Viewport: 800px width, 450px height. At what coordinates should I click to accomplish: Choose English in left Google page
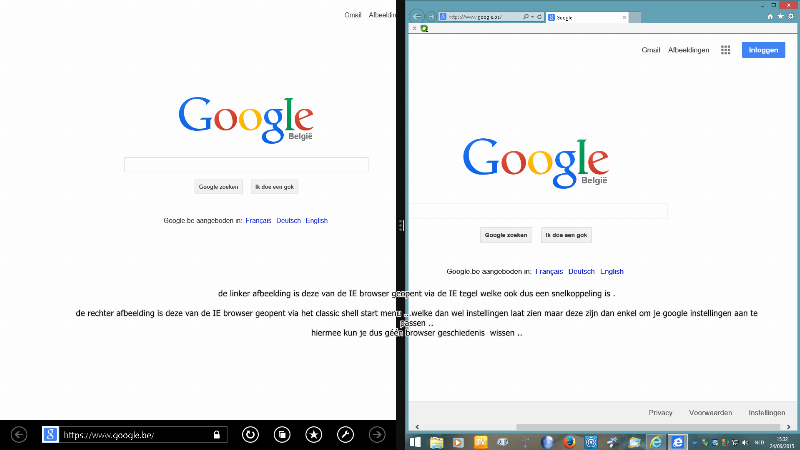point(316,220)
